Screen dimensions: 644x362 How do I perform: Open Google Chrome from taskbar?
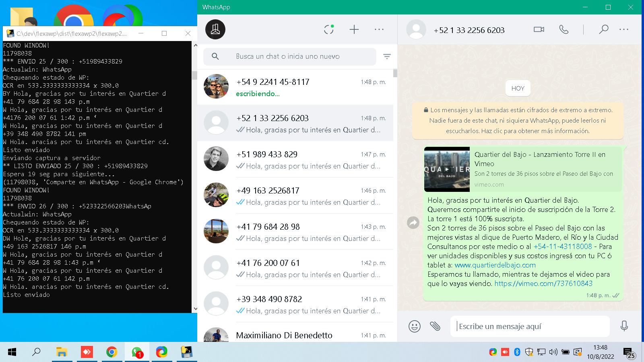click(111, 352)
